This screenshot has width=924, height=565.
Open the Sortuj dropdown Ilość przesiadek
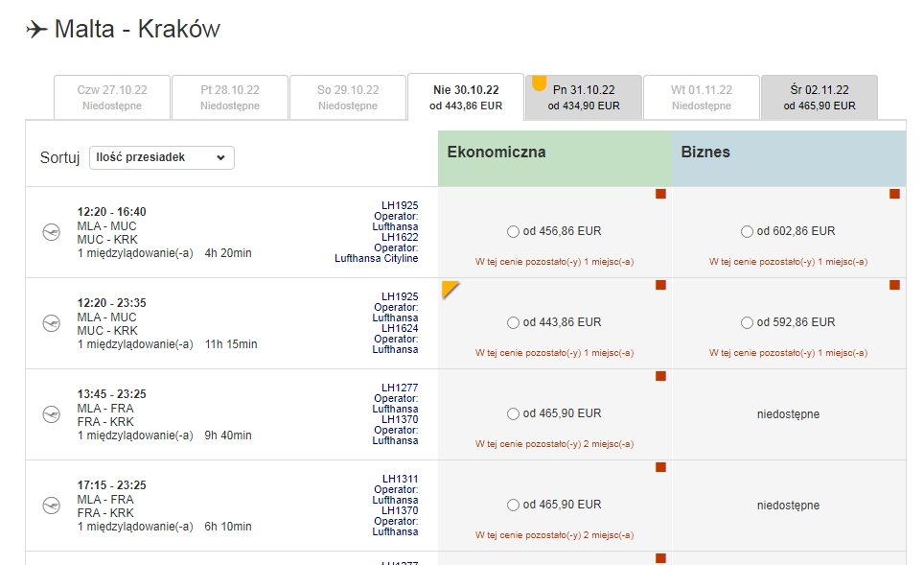(x=161, y=157)
